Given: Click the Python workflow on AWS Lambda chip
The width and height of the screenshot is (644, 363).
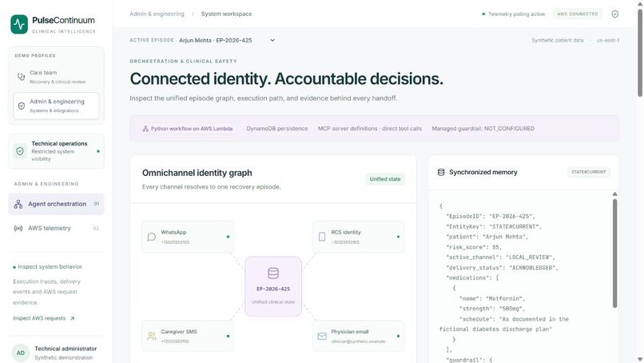Looking at the screenshot, I should 188,129.
